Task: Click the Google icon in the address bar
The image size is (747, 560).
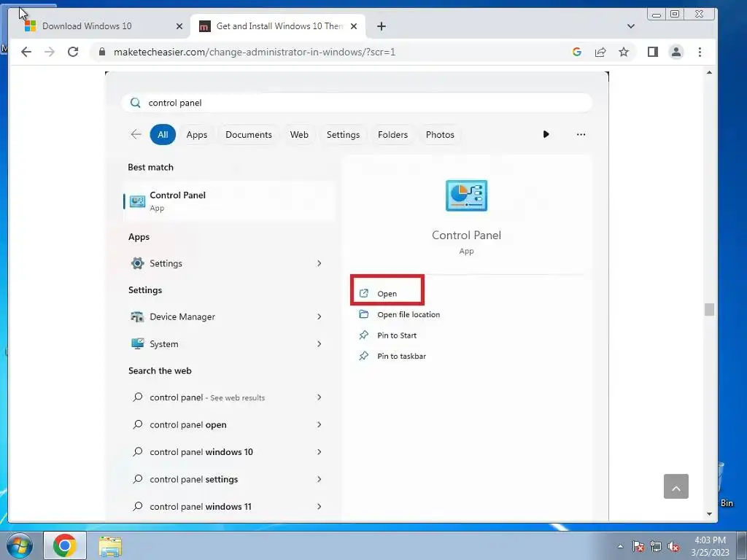Action: click(577, 52)
